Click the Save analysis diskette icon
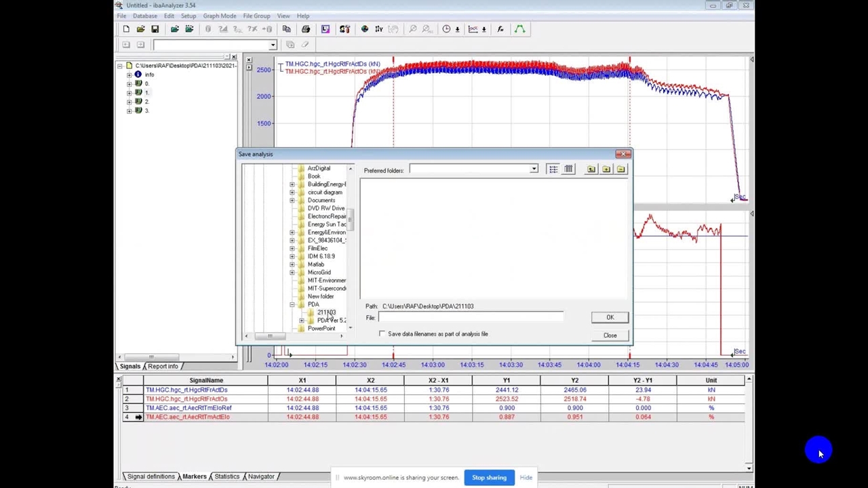Image resolution: width=868 pixels, height=488 pixels. point(155,29)
